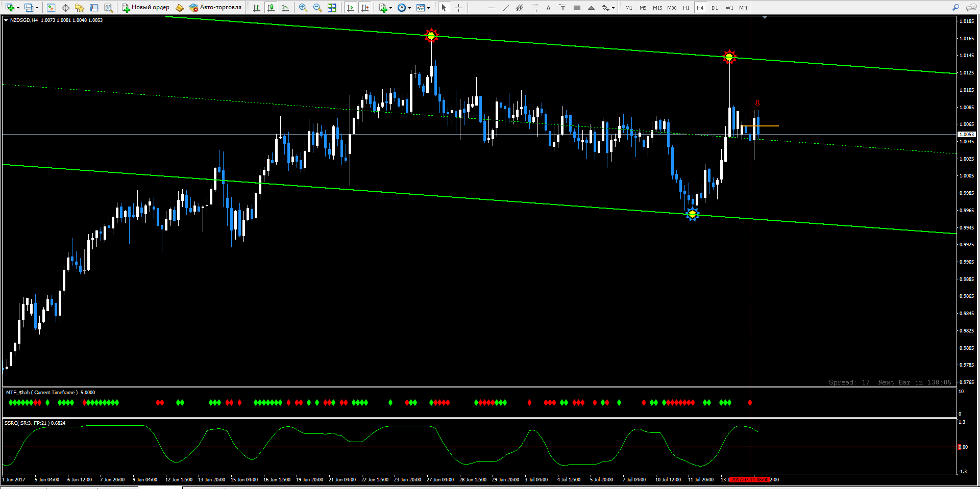The image size is (980, 489).
Task: Open the Navigator star folder icon
Action: coord(80,8)
